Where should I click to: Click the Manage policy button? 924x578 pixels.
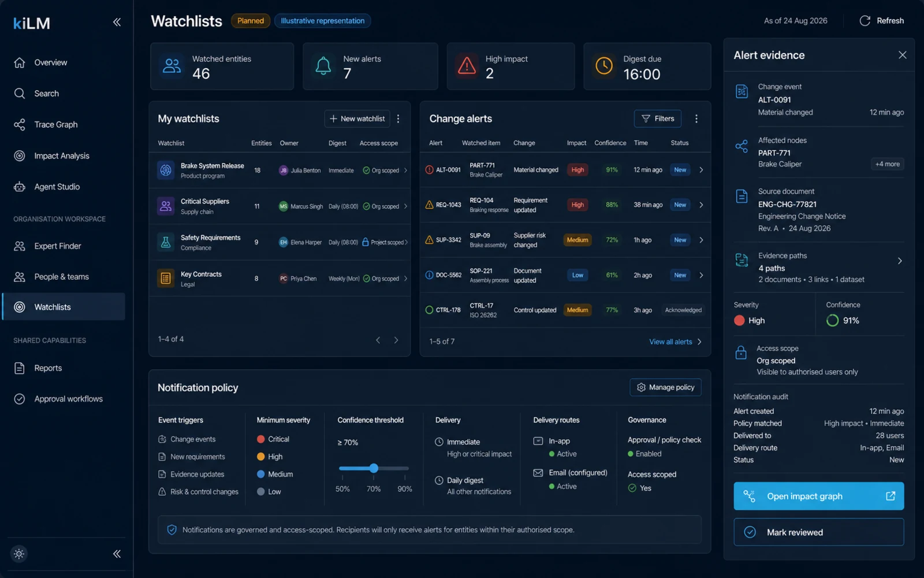665,387
